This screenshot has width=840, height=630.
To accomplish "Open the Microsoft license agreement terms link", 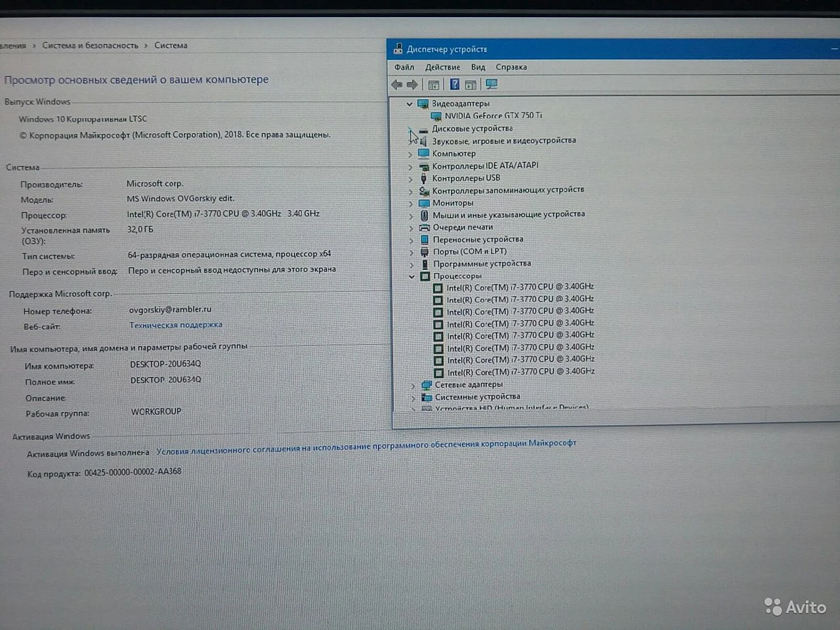I will click(367, 447).
